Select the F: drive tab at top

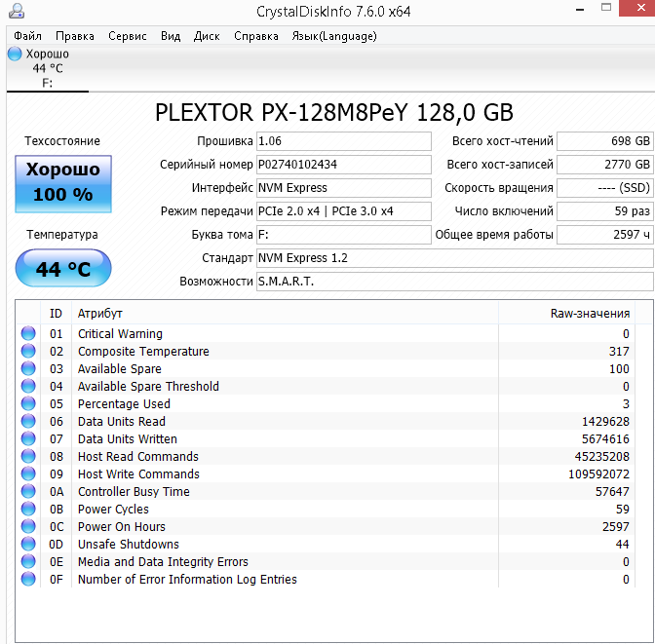[47, 68]
